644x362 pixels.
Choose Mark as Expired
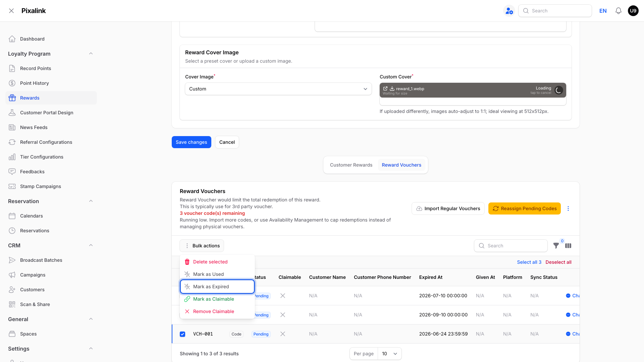[x=217, y=287]
